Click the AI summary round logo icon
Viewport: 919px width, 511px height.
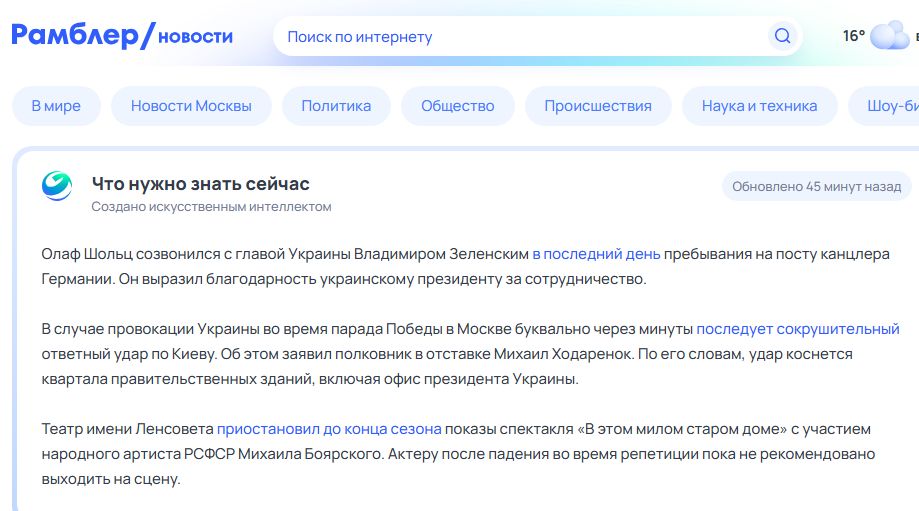click(57, 186)
